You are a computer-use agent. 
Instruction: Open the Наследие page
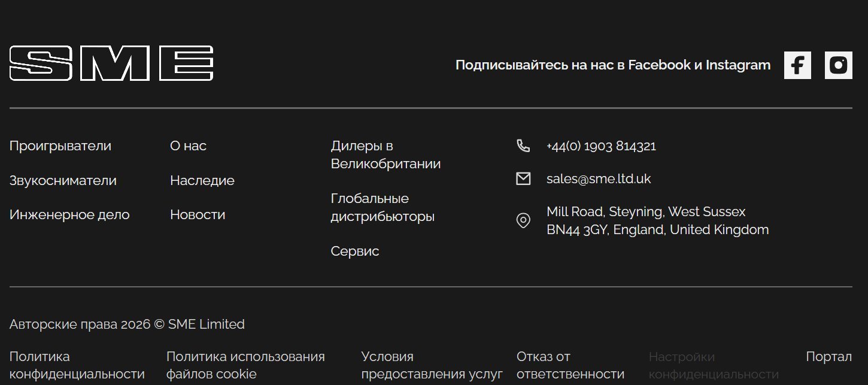click(202, 181)
